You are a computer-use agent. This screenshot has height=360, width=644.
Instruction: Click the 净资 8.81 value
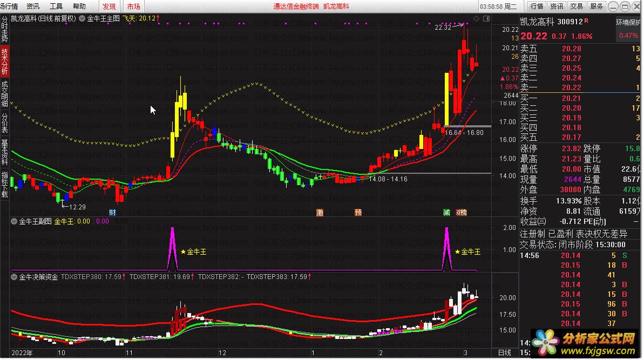pyautogui.click(x=573, y=211)
